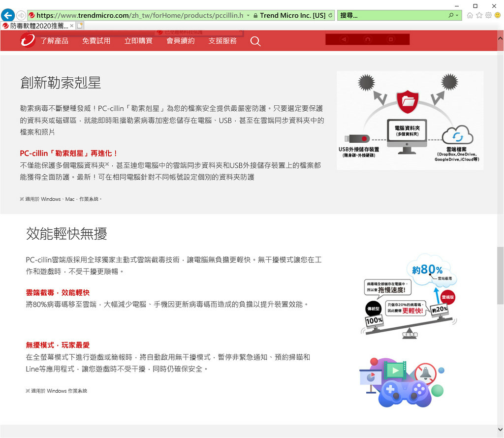
Task: Open the 免費試用 menu
Action: [96, 41]
